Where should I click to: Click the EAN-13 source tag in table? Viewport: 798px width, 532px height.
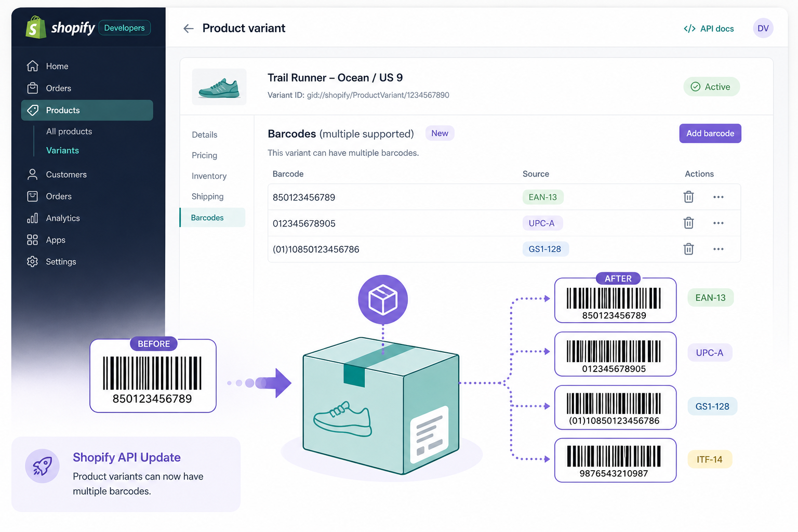(x=543, y=197)
